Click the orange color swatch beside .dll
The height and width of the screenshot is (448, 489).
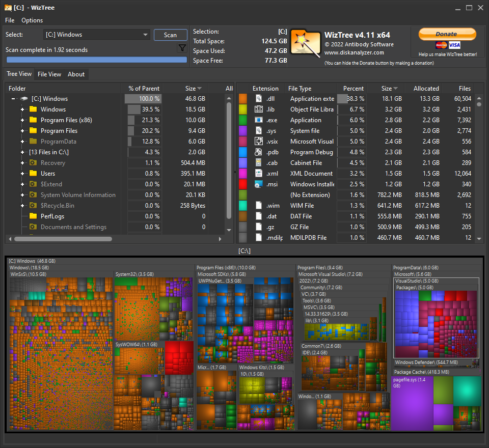(243, 98)
